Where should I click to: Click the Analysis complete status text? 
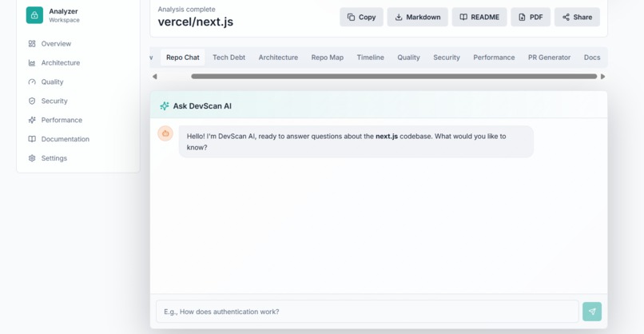[186, 9]
